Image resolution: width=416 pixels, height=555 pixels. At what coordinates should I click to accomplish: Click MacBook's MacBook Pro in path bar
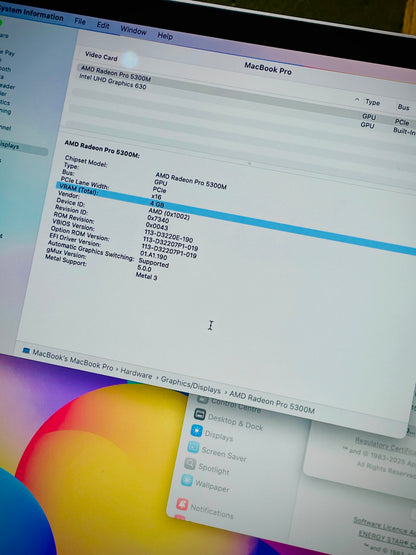(x=73, y=359)
